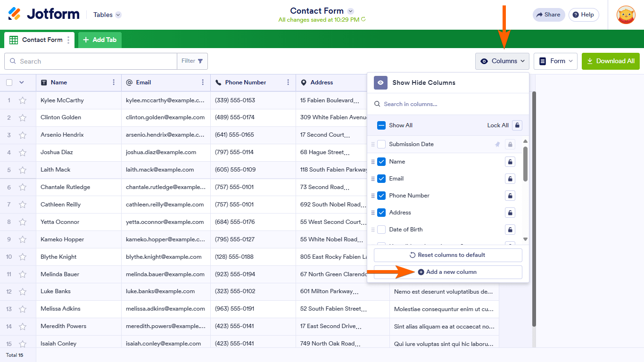This screenshot has height=362, width=644.
Task: Click Lock All padlock icon
Action: tap(517, 125)
